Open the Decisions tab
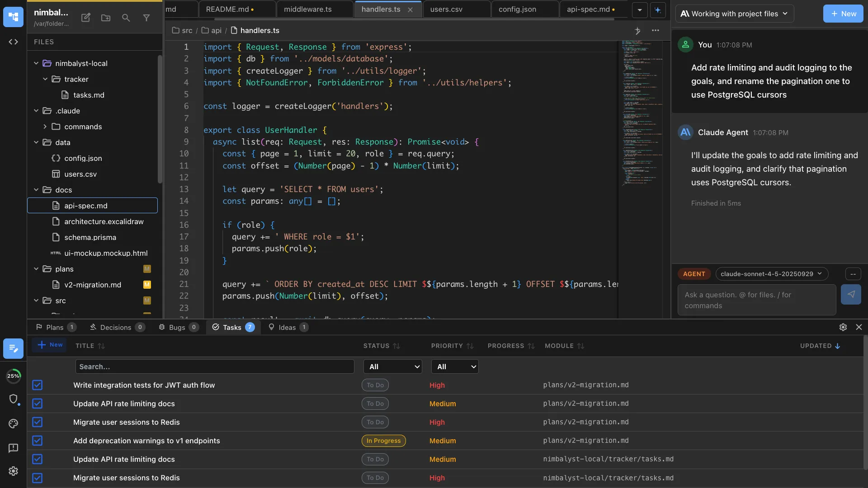This screenshot has height=488, width=868. click(x=117, y=327)
